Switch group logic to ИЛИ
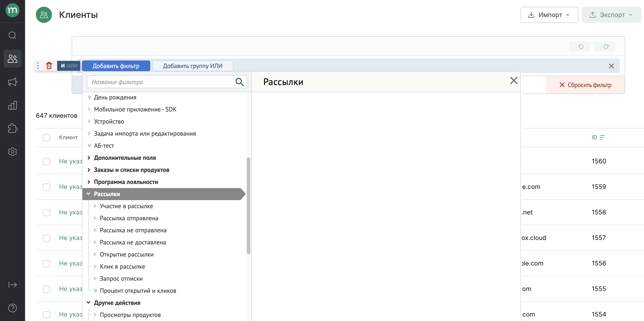The image size is (644, 321). (x=72, y=66)
